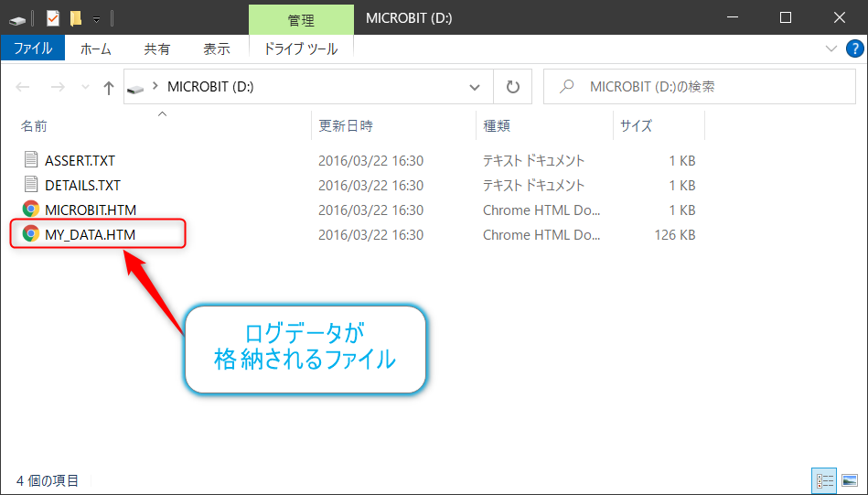
Task: Select the 管理 contextual tab
Action: [301, 20]
